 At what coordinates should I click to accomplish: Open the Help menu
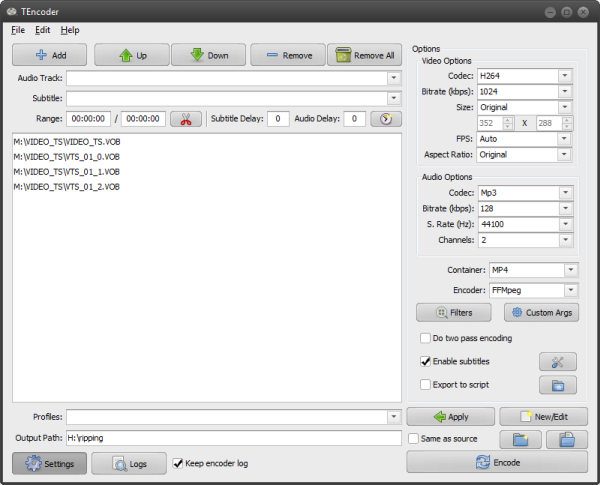(70, 30)
